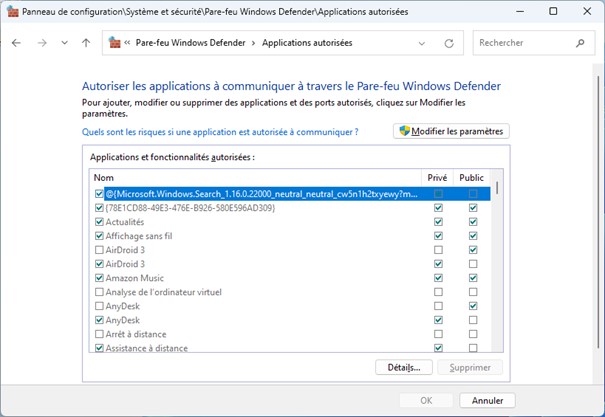Screen dimensions: 605x417
Task: Click the Forward navigation arrow
Action: (x=41, y=43)
